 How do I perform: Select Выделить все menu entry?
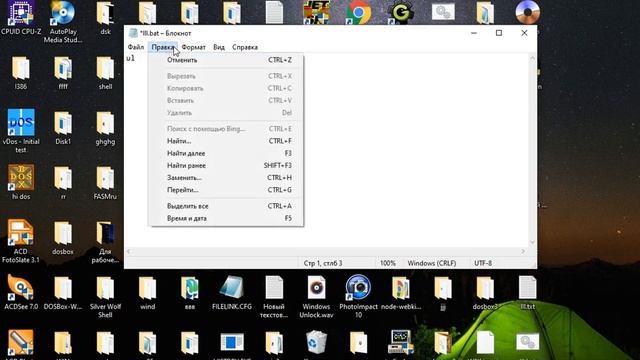(x=226, y=206)
